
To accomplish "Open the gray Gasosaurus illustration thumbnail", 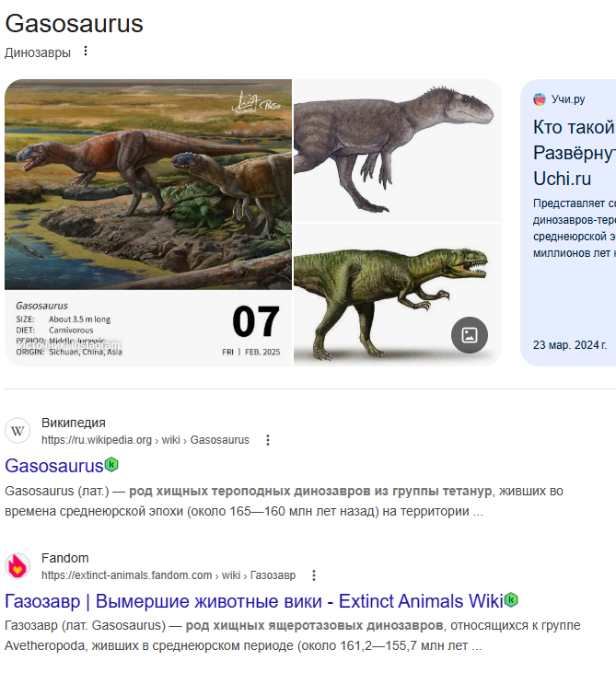I will (x=398, y=150).
